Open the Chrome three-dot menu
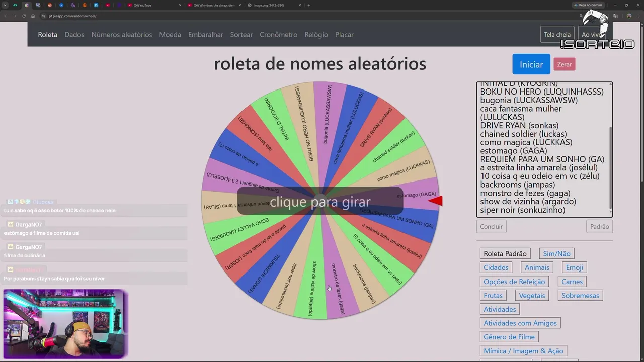 (x=638, y=16)
